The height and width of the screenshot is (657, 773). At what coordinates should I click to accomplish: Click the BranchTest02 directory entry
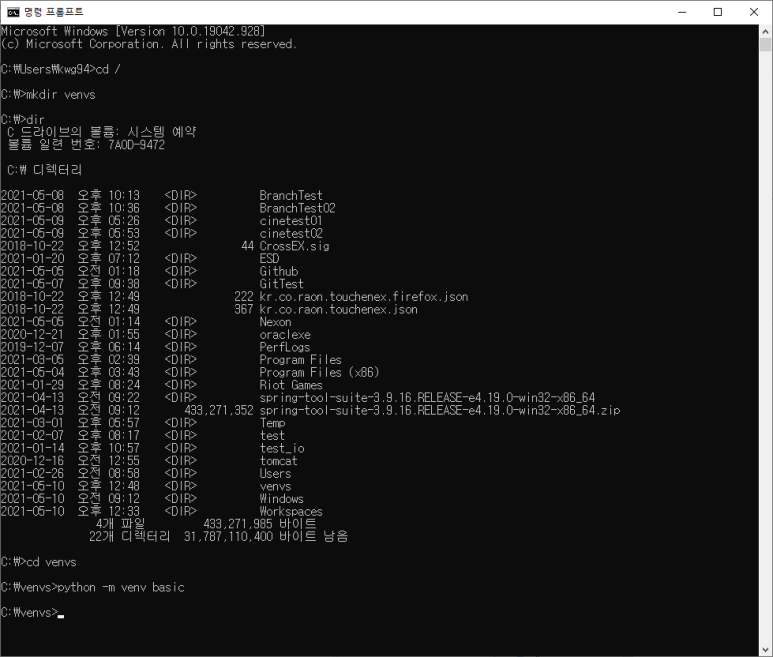pos(297,208)
